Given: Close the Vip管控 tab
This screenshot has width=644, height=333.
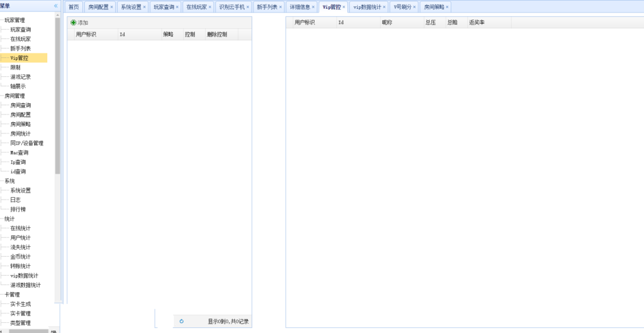Looking at the screenshot, I should click(344, 7).
